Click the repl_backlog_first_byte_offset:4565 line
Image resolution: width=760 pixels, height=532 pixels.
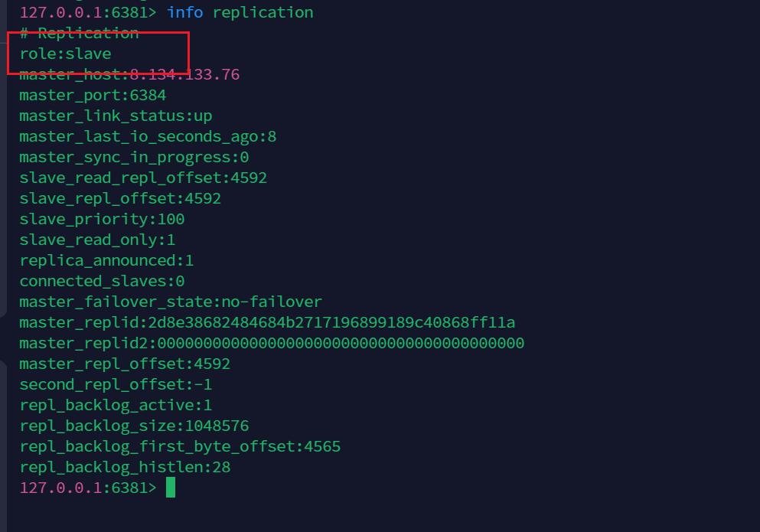[x=180, y=446]
